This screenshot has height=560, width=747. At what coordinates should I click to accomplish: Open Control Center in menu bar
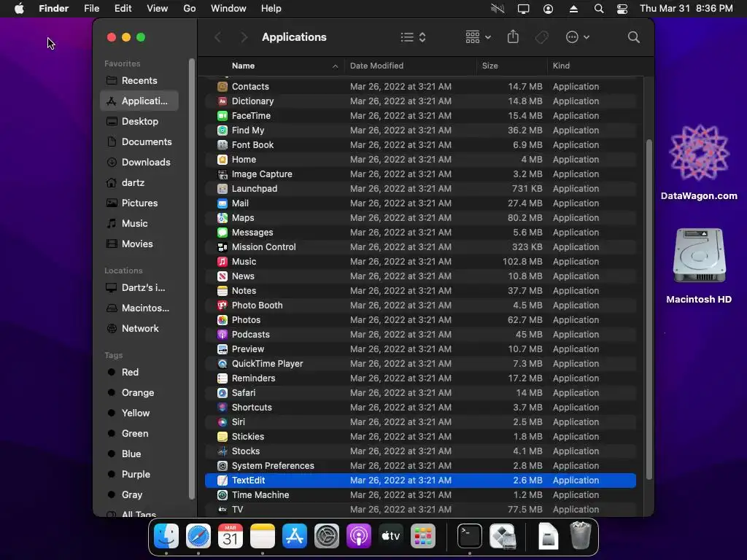point(622,9)
